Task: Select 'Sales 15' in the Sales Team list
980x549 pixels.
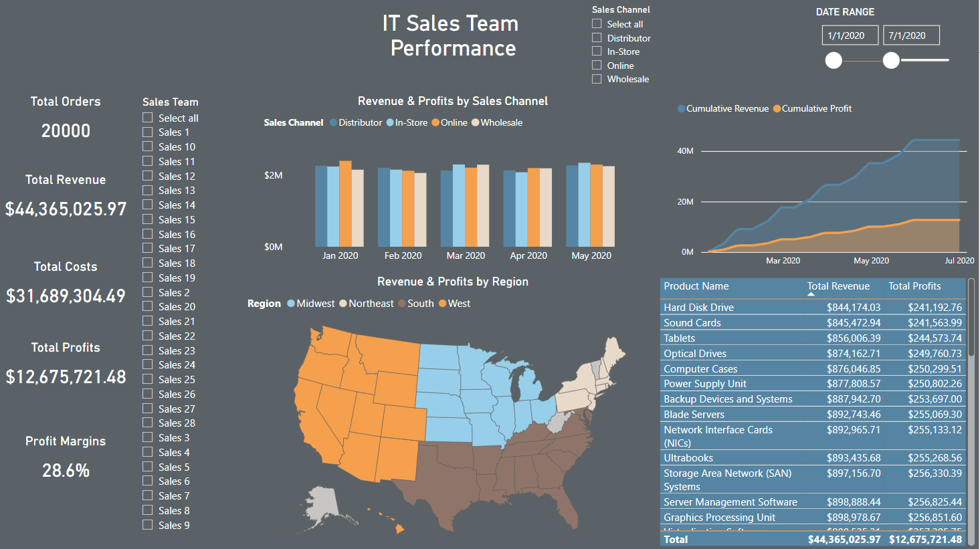Action: 146,219
